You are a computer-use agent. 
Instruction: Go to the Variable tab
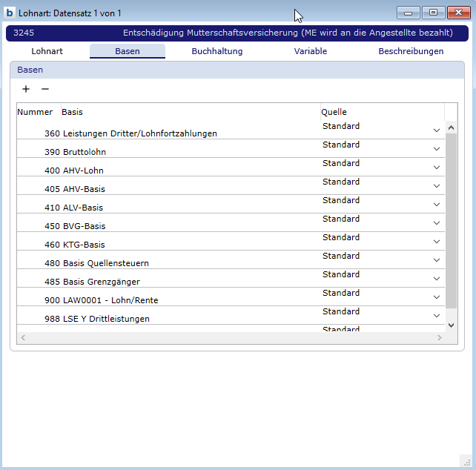coord(310,51)
